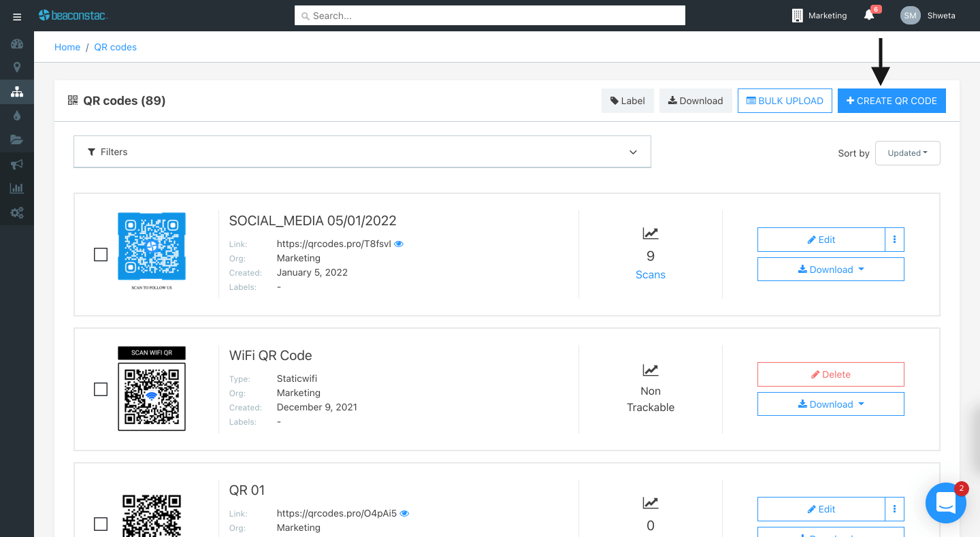Click the Label button
The height and width of the screenshot is (537, 980).
coord(627,101)
